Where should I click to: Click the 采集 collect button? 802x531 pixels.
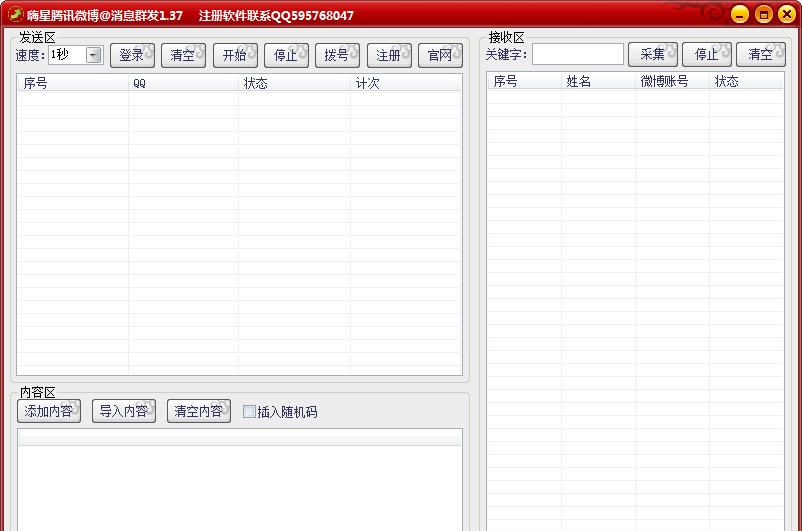(x=653, y=54)
